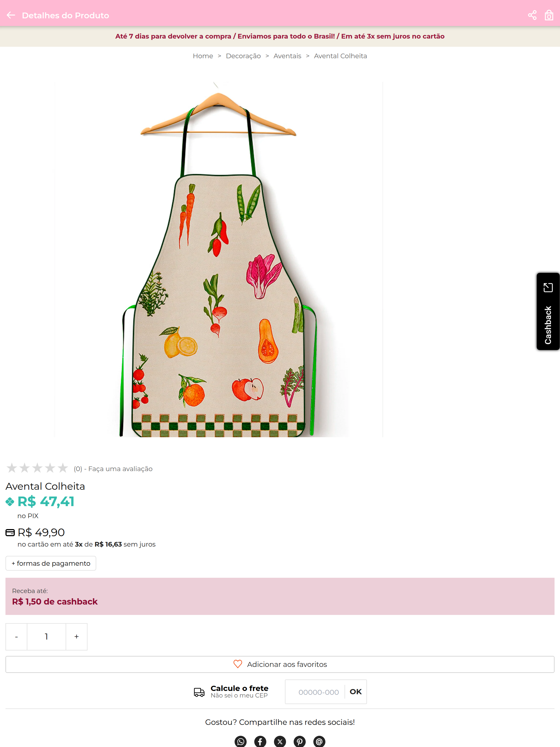Screen dimensions: 560x747
Task: Open the share icon in header
Action: (532, 15)
